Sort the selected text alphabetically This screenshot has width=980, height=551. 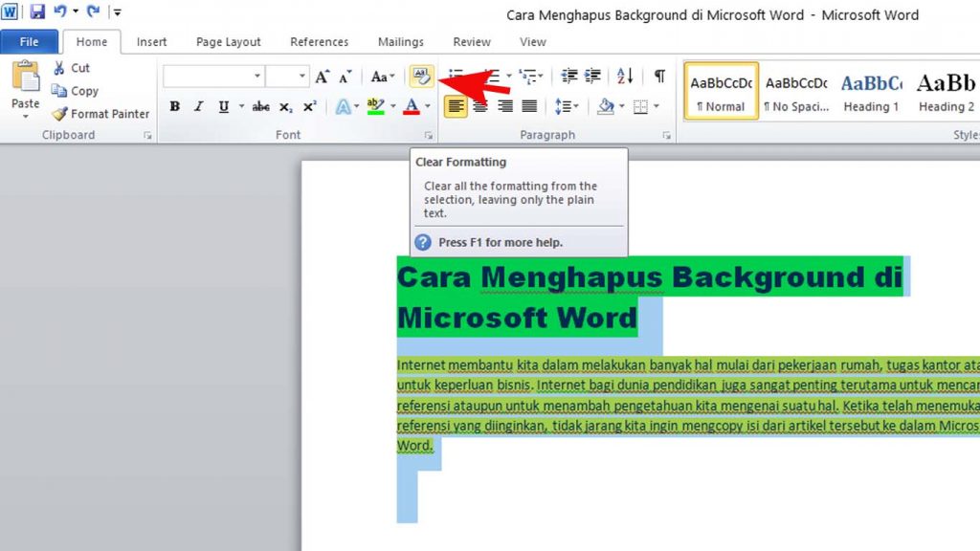pyautogui.click(x=625, y=77)
